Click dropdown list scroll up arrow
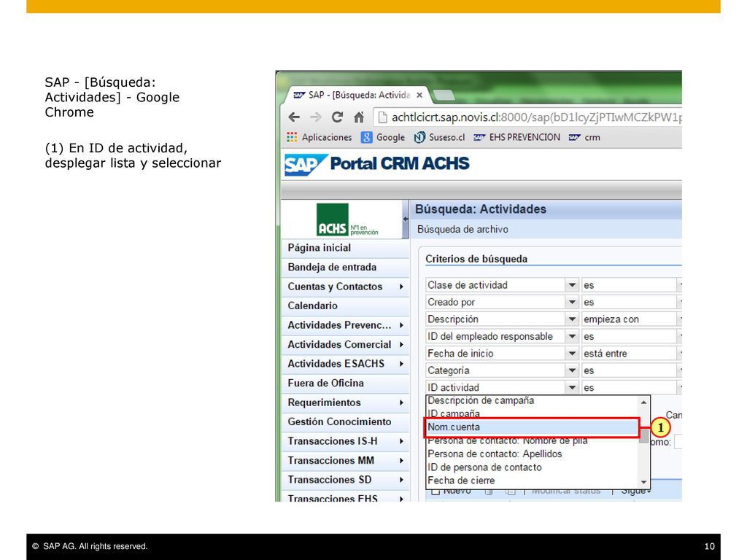Screen dimensions: 747x560 [644, 402]
